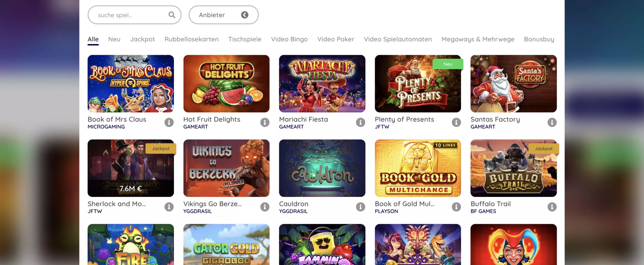Open info for Plenty of Presents
The height and width of the screenshot is (265, 644).
coord(456,122)
